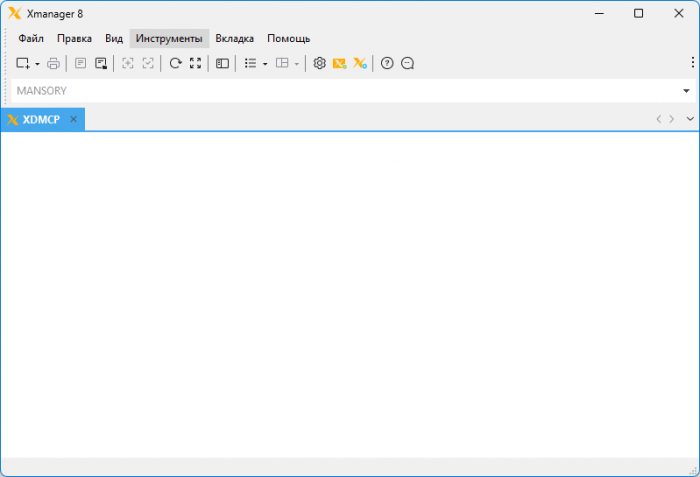Image resolution: width=700 pixels, height=477 pixels.
Task: Open toolbar overflow three-dots menu
Action: (692, 63)
